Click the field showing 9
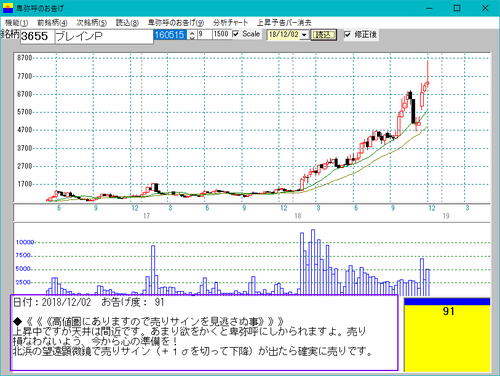 (x=204, y=34)
